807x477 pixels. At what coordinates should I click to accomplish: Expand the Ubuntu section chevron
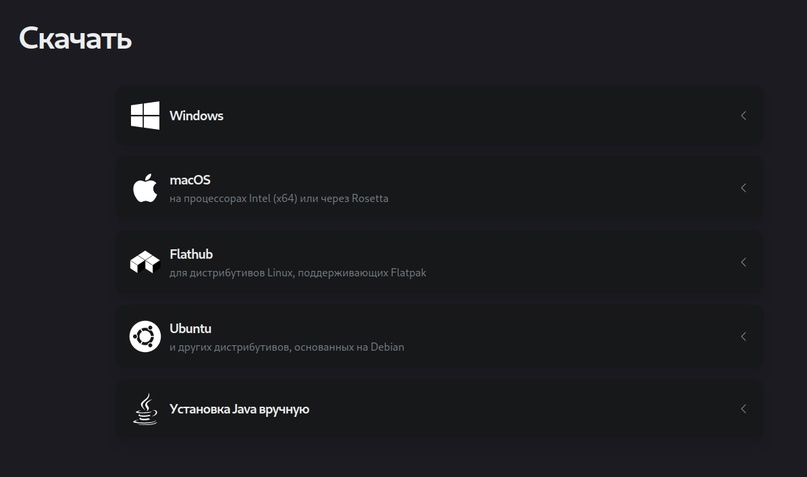(x=743, y=336)
